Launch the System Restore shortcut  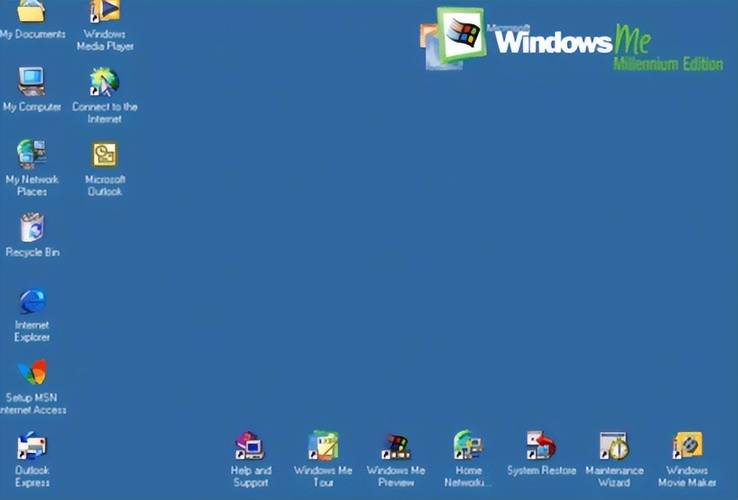coord(541,445)
